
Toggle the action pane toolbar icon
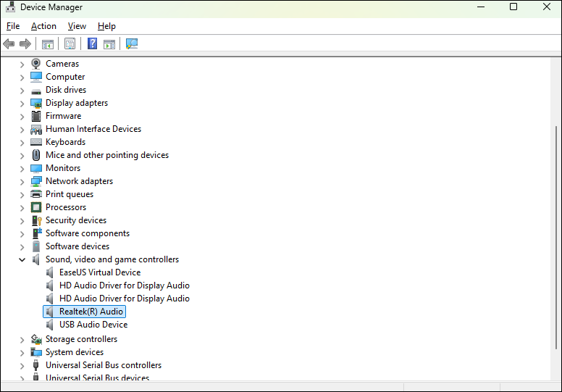tap(109, 44)
